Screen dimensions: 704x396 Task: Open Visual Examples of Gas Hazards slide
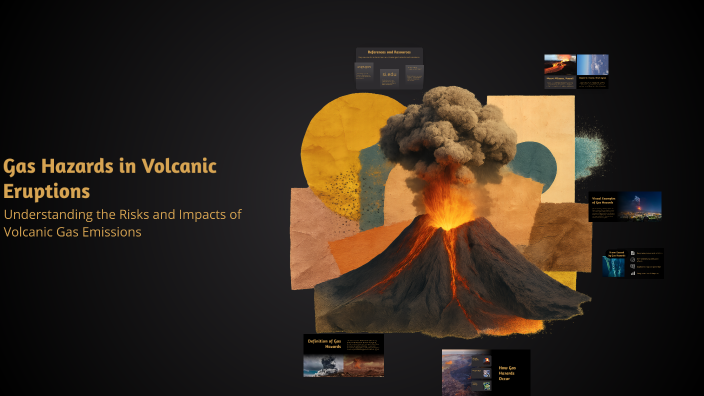pos(625,207)
